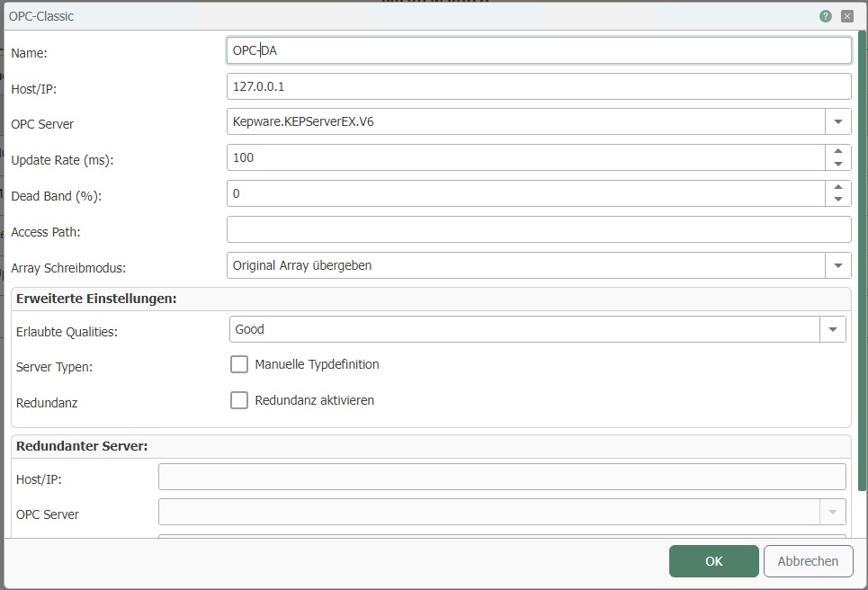
Task: Expand Array Schreibmodus dropdown
Action: [838, 265]
